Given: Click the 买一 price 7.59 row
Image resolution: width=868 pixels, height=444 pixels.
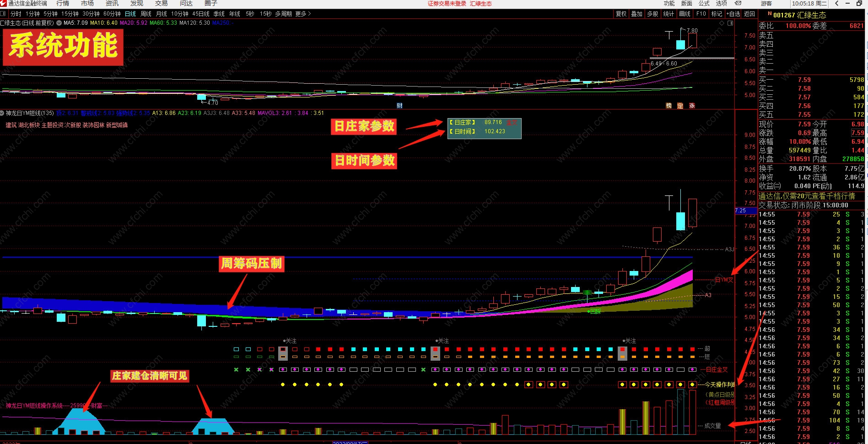Looking at the screenshot, I should (x=811, y=80).
